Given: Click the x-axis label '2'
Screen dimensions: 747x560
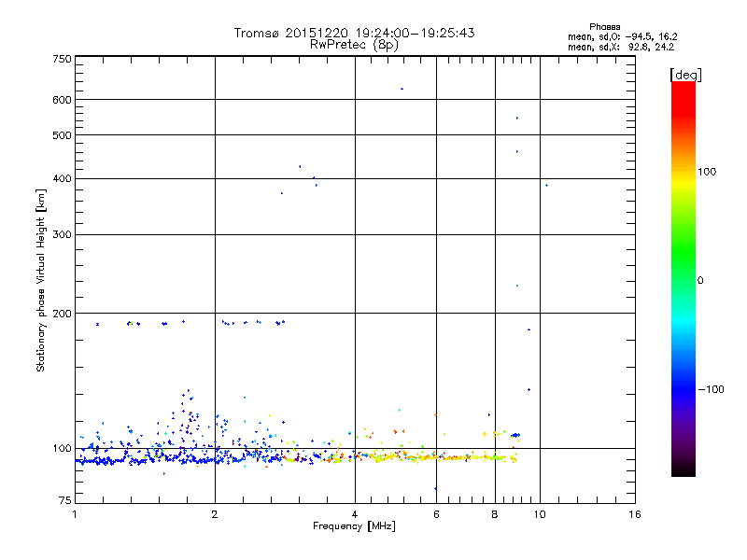Looking at the screenshot, I should pos(215,514).
